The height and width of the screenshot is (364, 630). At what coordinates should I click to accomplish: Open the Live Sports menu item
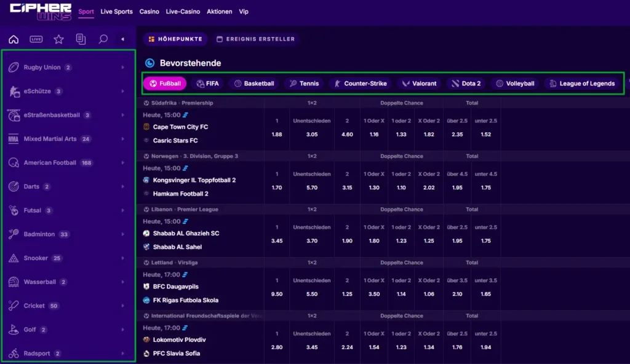coord(116,11)
